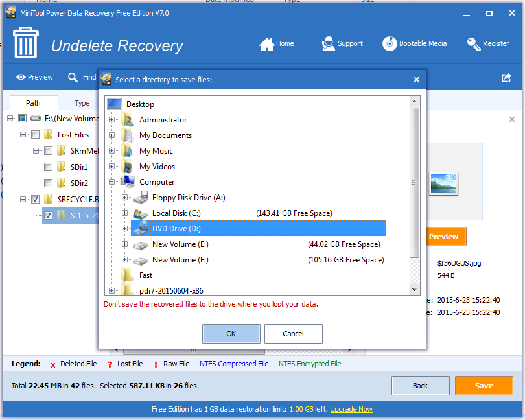This screenshot has width=525, height=420.
Task: Expand the My Videos node
Action: coord(112,166)
